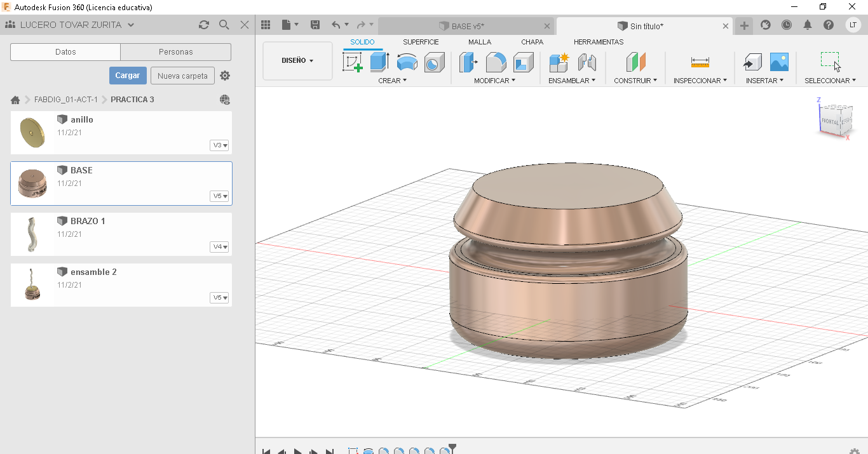Expand the SELECCIONAR menu

(x=830, y=81)
